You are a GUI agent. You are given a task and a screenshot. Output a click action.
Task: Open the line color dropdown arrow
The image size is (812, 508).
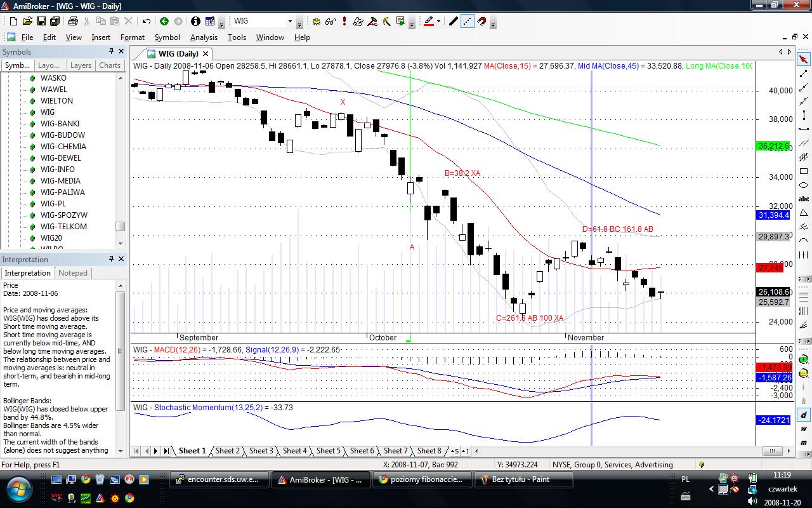[438, 22]
